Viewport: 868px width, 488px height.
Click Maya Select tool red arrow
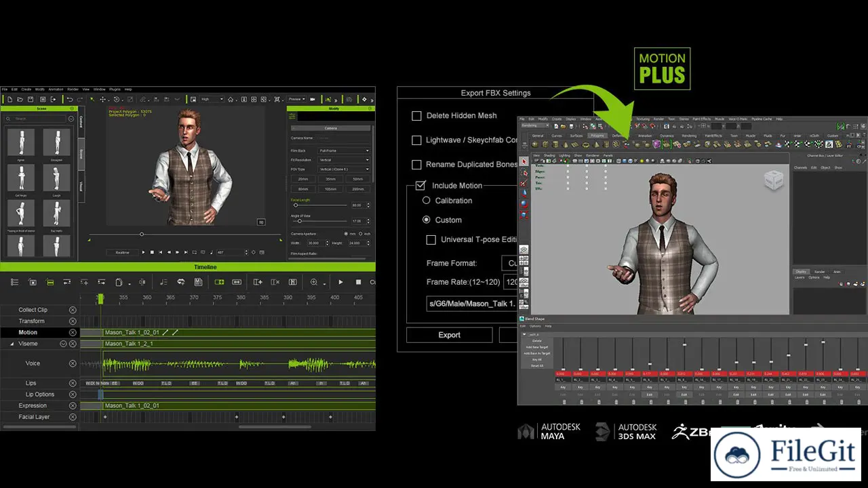click(524, 162)
